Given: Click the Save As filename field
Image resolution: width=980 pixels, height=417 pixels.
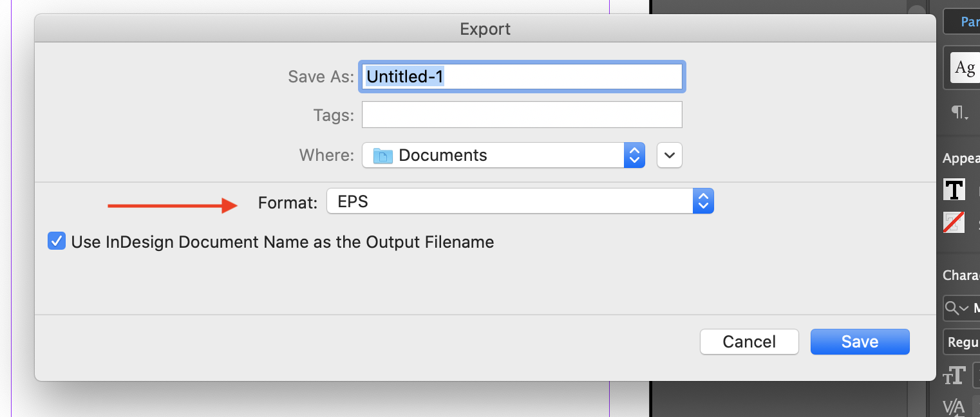Looking at the screenshot, I should tap(522, 77).
